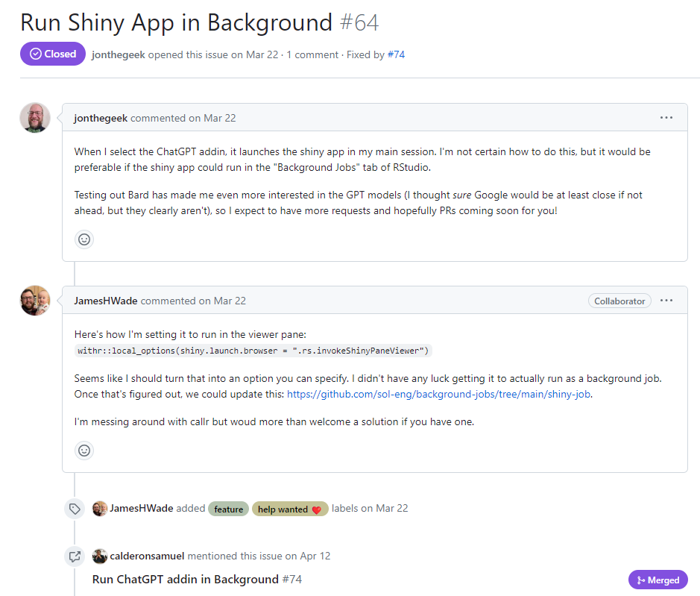
Task: Open the options menu on jonthegeek's comment
Action: (666, 118)
